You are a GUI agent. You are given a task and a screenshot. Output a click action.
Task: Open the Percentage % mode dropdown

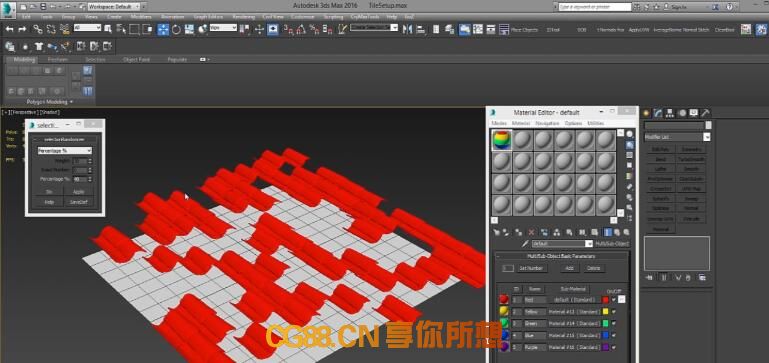click(x=65, y=151)
